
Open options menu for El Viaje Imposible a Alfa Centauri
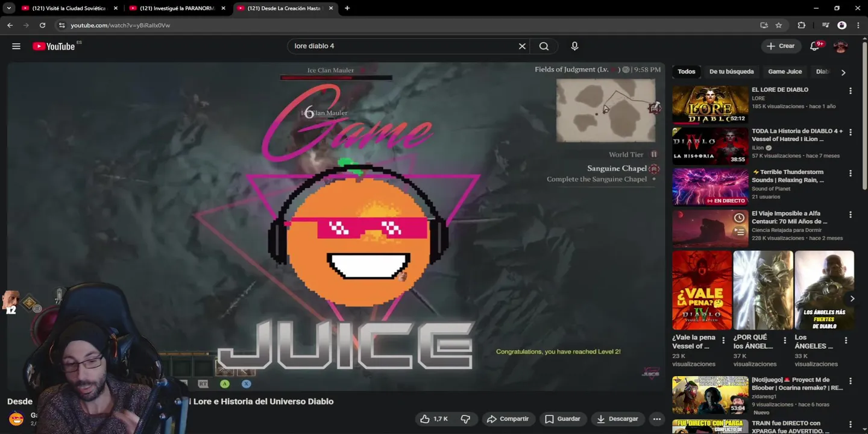851,215
